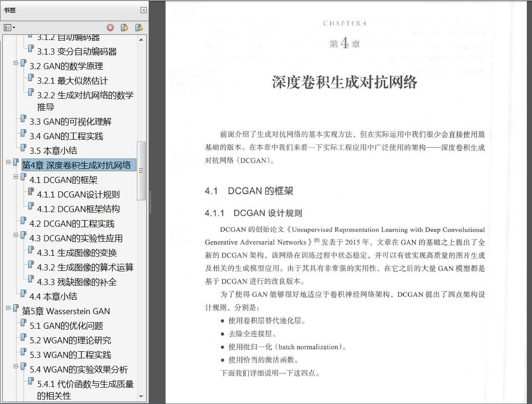Screen dimensions: 532x404
Task: Collapse the 第4章 bookmark node
Action: point(8,162)
